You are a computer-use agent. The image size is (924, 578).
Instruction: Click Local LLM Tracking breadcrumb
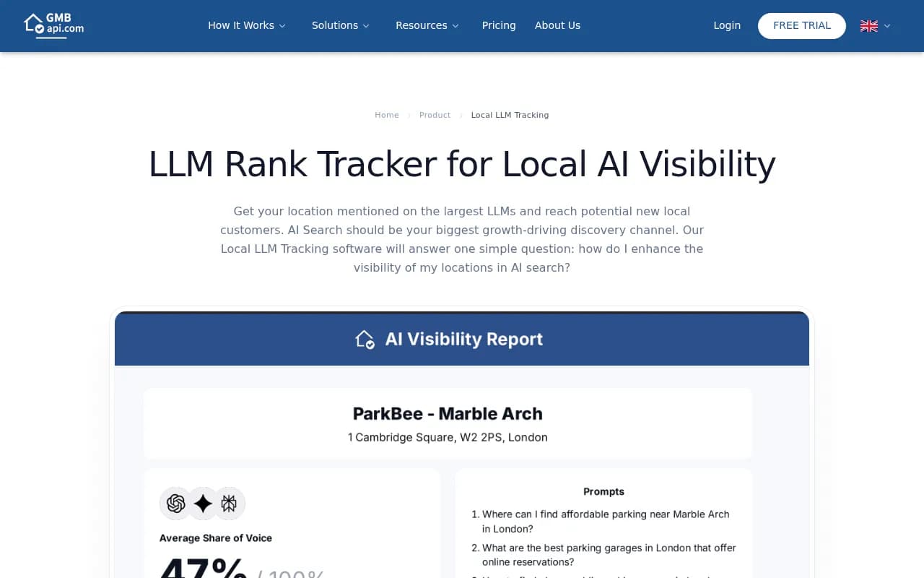510,115
